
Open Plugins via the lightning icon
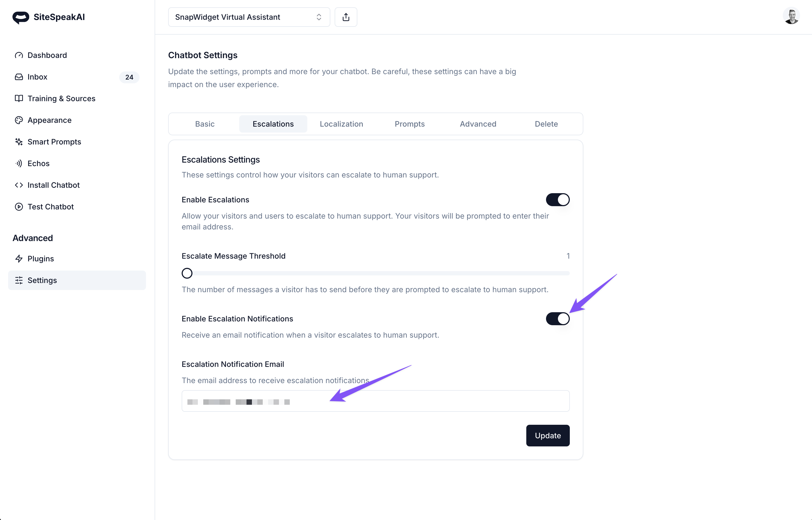[x=19, y=259]
